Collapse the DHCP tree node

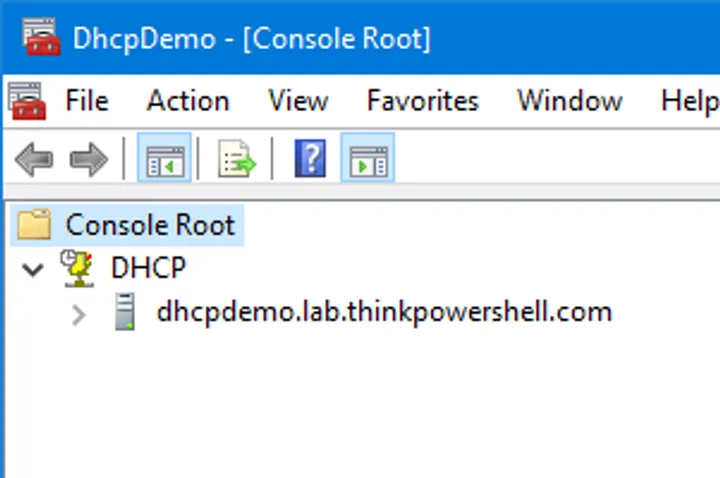33,269
